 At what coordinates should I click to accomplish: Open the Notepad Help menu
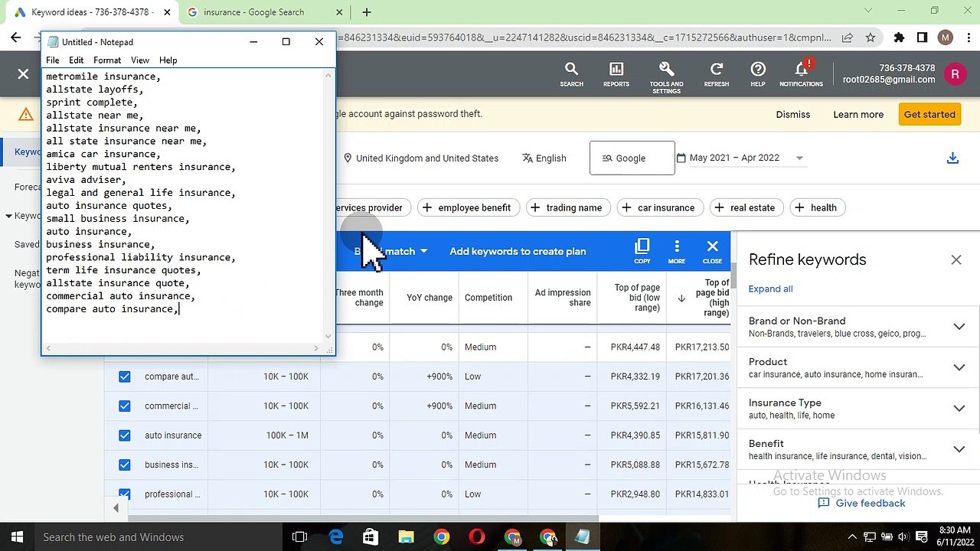[x=168, y=60]
